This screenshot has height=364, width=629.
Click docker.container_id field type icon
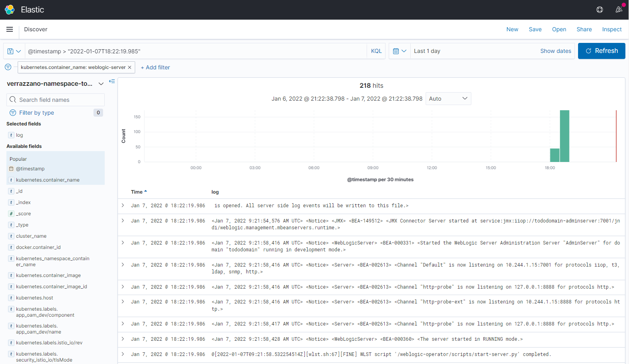pyautogui.click(x=11, y=247)
